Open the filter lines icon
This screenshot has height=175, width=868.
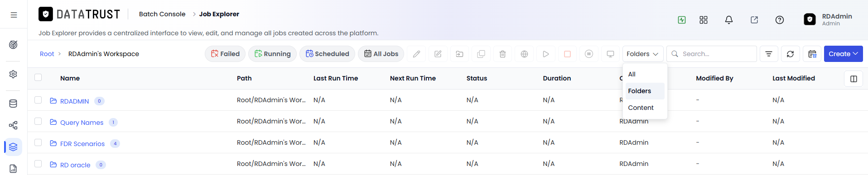click(x=769, y=54)
